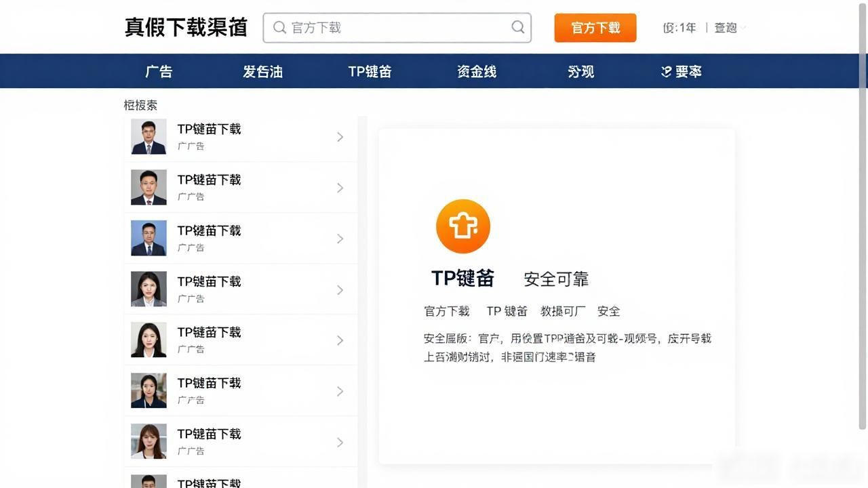Click the 1年 link in the header
This screenshot has width=868, height=488.
pos(680,28)
